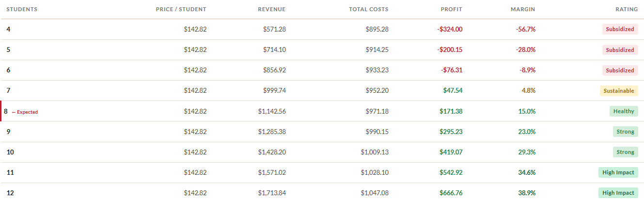Click the Price / Student column header
This screenshot has height=203, width=644.
click(181, 9)
